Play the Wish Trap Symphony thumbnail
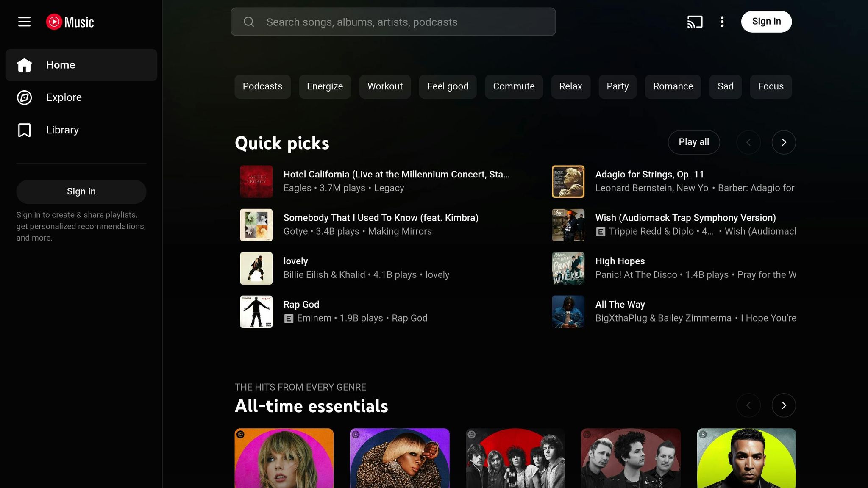The width and height of the screenshot is (868, 488). click(568, 225)
